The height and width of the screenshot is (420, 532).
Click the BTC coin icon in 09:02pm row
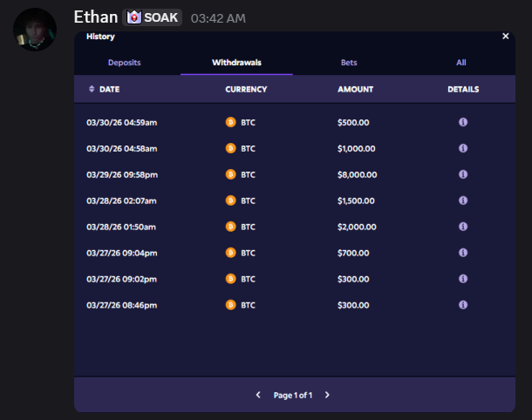pos(231,279)
